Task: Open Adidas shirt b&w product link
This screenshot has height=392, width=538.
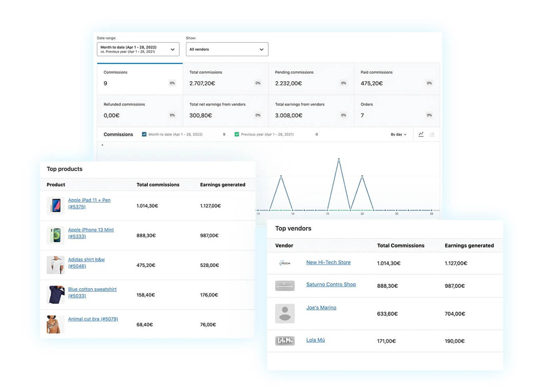Action: (86, 263)
